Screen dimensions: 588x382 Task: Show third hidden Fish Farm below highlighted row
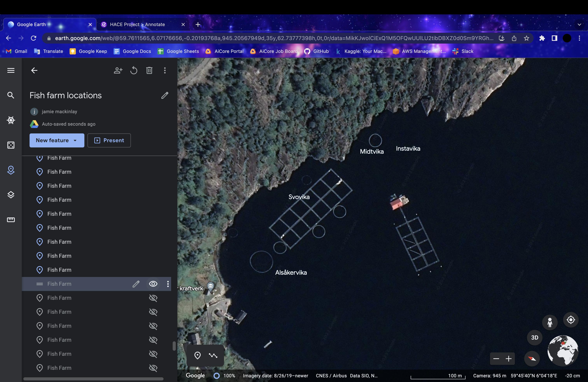coord(153,326)
